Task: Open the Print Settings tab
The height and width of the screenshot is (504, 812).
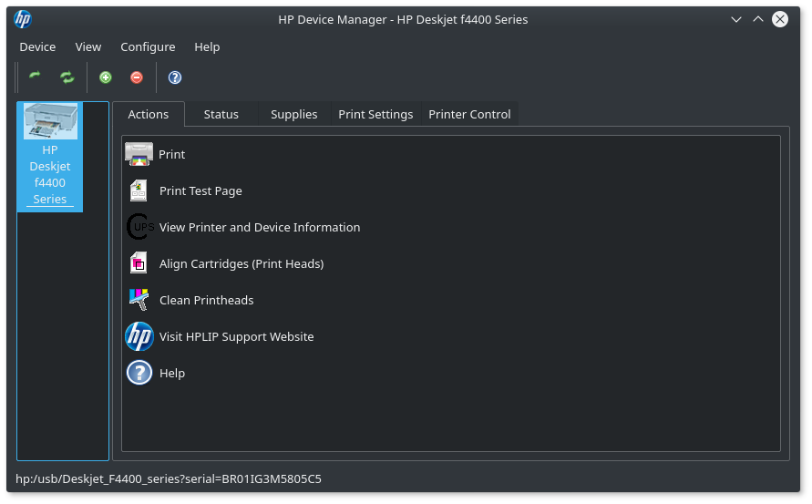Action: [x=375, y=114]
